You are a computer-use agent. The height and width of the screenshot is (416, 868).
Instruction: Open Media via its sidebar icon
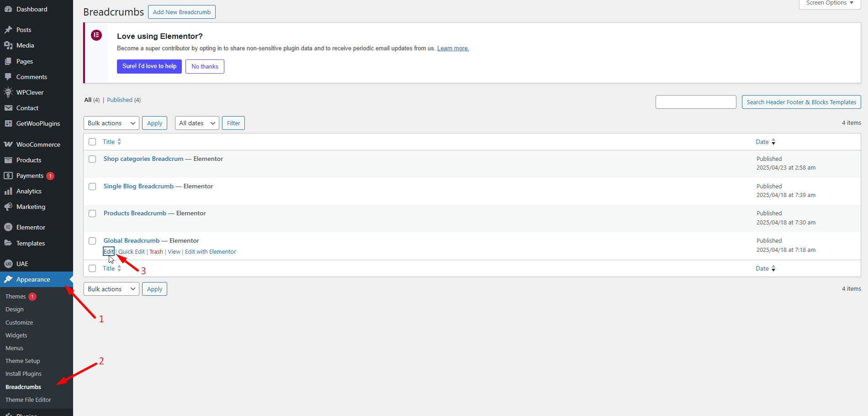coord(8,45)
